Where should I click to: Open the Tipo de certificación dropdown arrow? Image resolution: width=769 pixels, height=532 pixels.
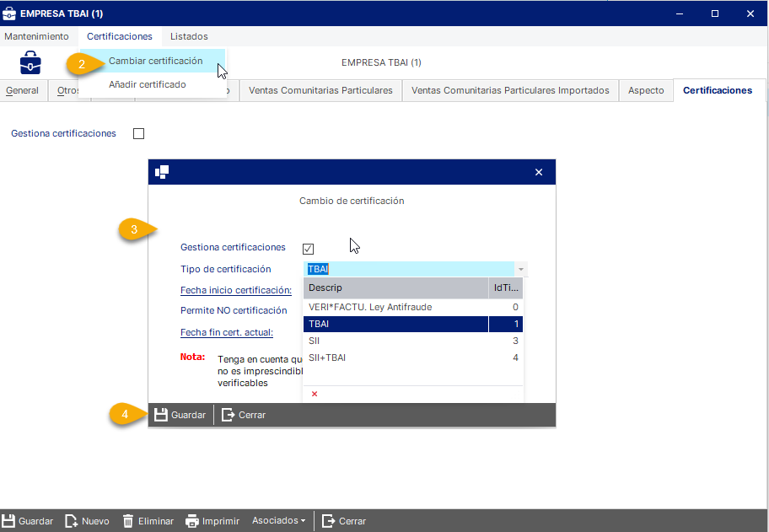click(521, 269)
